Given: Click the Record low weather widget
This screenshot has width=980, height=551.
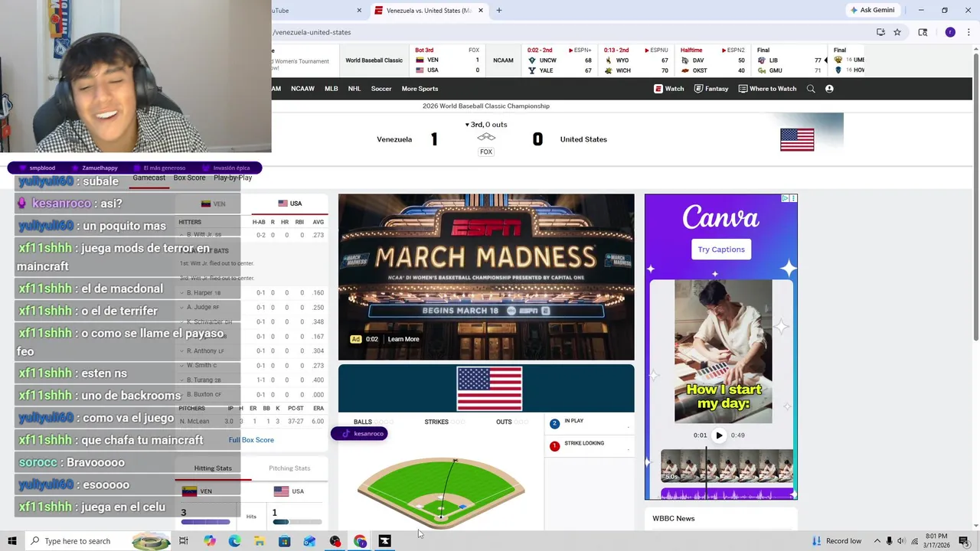Looking at the screenshot, I should tap(835, 541).
